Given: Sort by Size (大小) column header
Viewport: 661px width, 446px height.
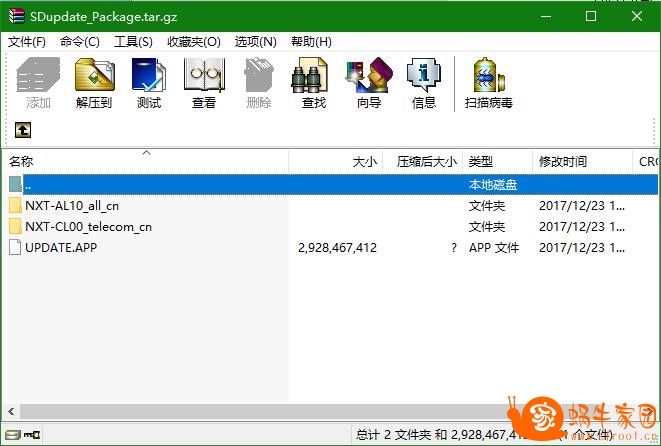Looking at the screenshot, I should pos(336,161).
